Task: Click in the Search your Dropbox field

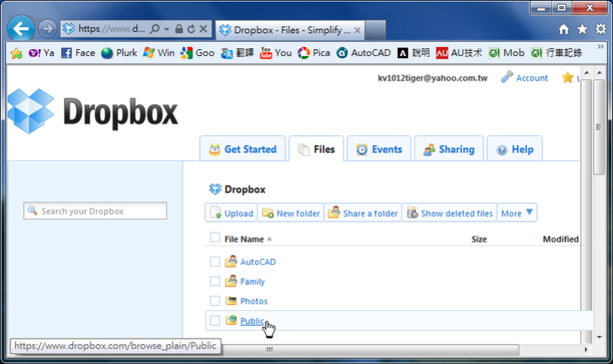Action: click(x=95, y=212)
